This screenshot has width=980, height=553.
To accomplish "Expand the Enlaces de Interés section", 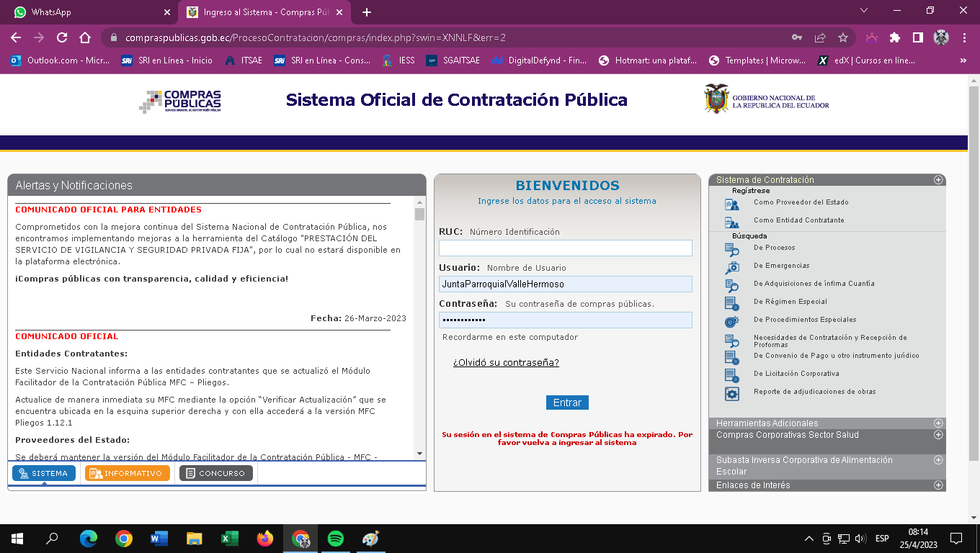I will point(938,485).
